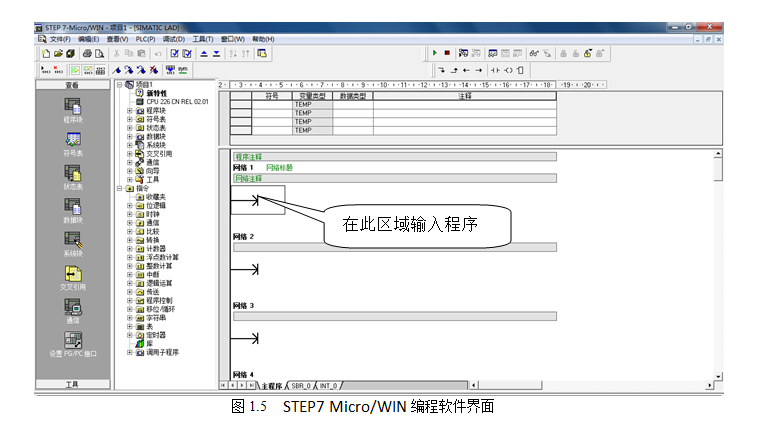Viewport: 769px width, 433px height.
Task: Click the Line Right arrow icon
Action: [x=479, y=70]
